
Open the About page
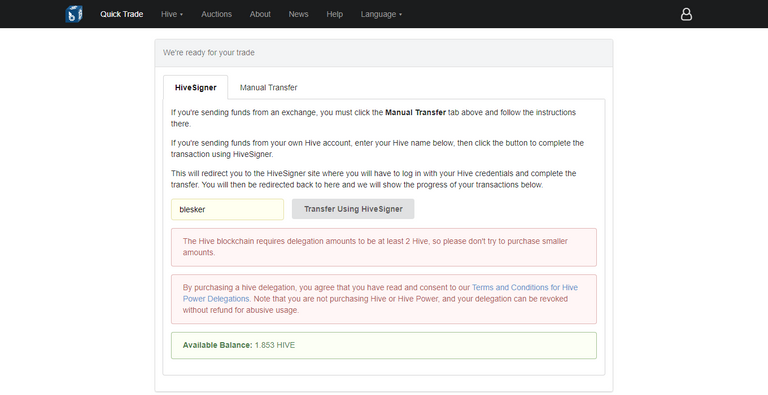tap(260, 14)
